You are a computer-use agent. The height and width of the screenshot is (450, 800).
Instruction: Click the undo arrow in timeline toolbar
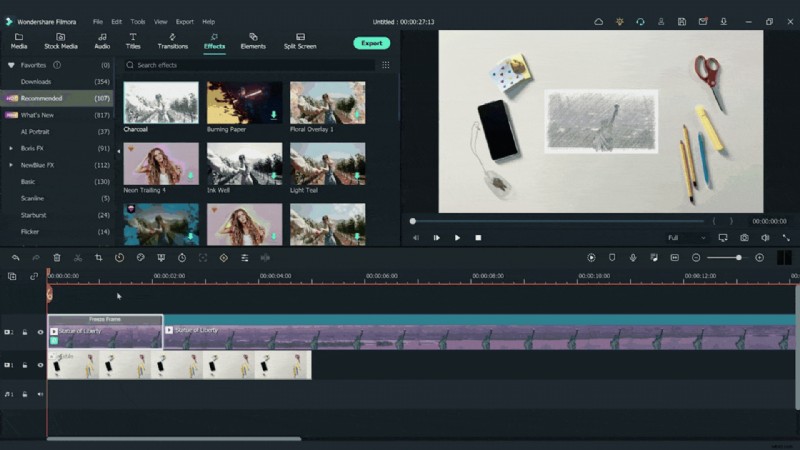tap(15, 258)
